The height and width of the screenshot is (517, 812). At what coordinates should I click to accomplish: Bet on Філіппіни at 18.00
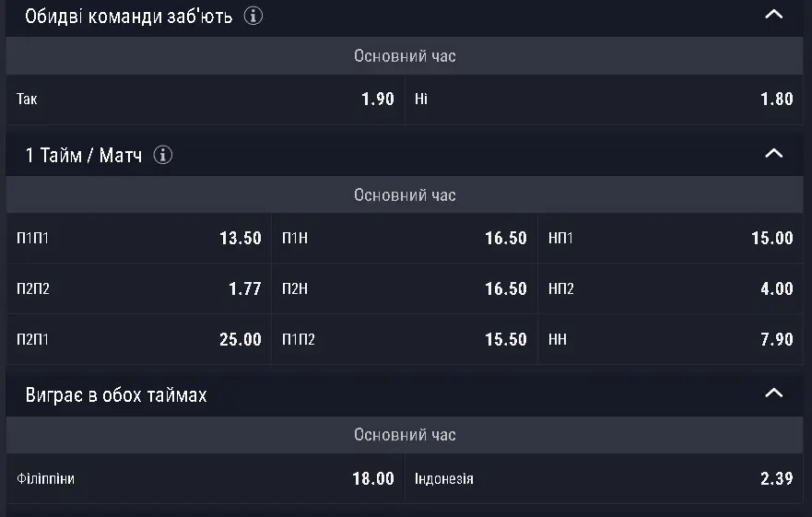tap(205, 478)
